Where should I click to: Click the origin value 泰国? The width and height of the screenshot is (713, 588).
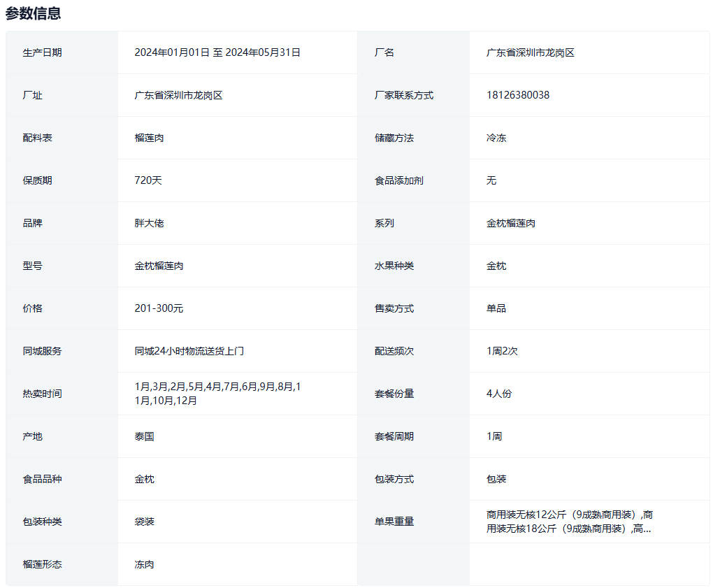[144, 436]
